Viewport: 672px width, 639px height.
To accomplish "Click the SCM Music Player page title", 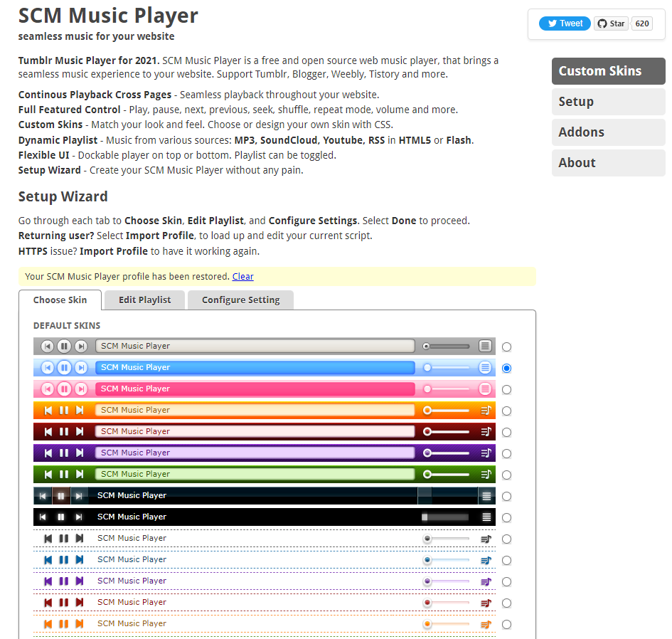I will pyautogui.click(x=108, y=16).
